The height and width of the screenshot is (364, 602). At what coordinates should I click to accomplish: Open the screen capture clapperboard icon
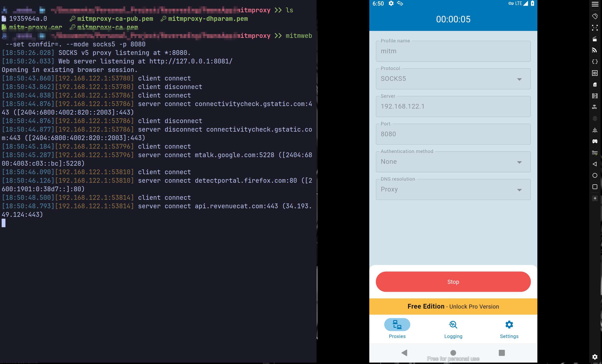(594, 39)
